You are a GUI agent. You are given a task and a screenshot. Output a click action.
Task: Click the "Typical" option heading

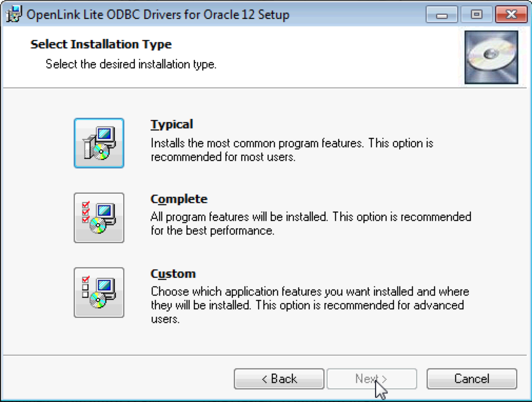pos(172,124)
